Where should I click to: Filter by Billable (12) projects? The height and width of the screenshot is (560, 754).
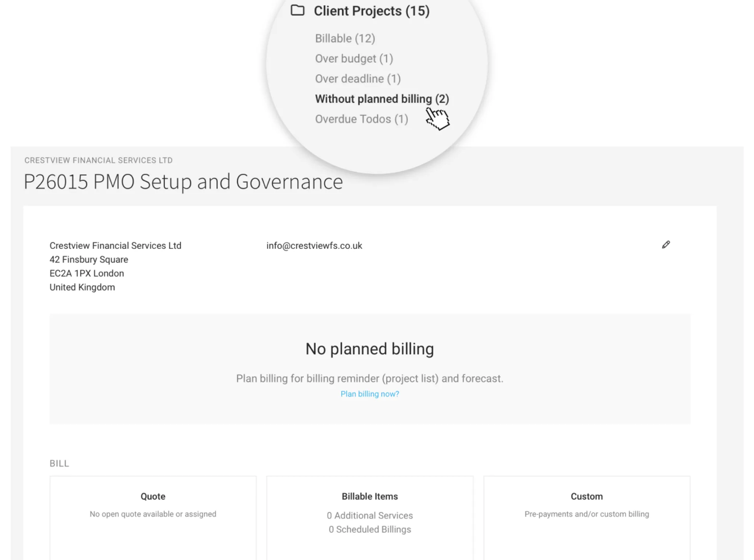point(345,38)
